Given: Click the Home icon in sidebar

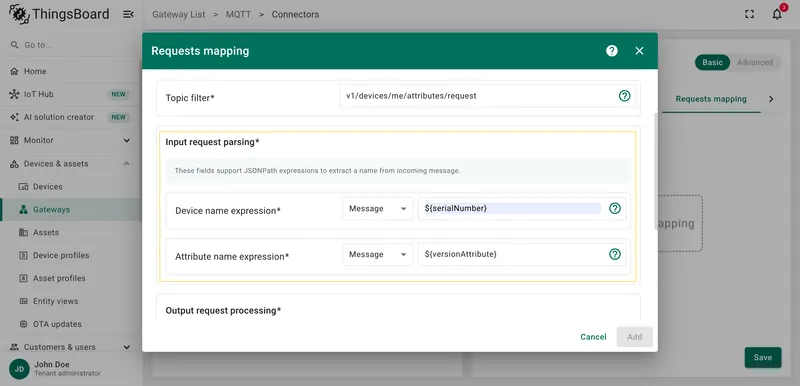Looking at the screenshot, I should coord(14,71).
